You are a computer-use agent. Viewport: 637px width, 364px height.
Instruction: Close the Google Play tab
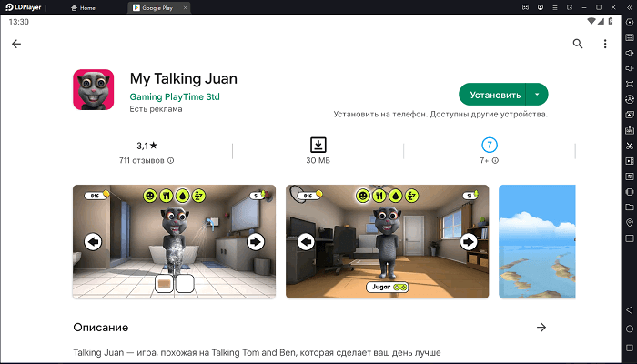[186, 7]
